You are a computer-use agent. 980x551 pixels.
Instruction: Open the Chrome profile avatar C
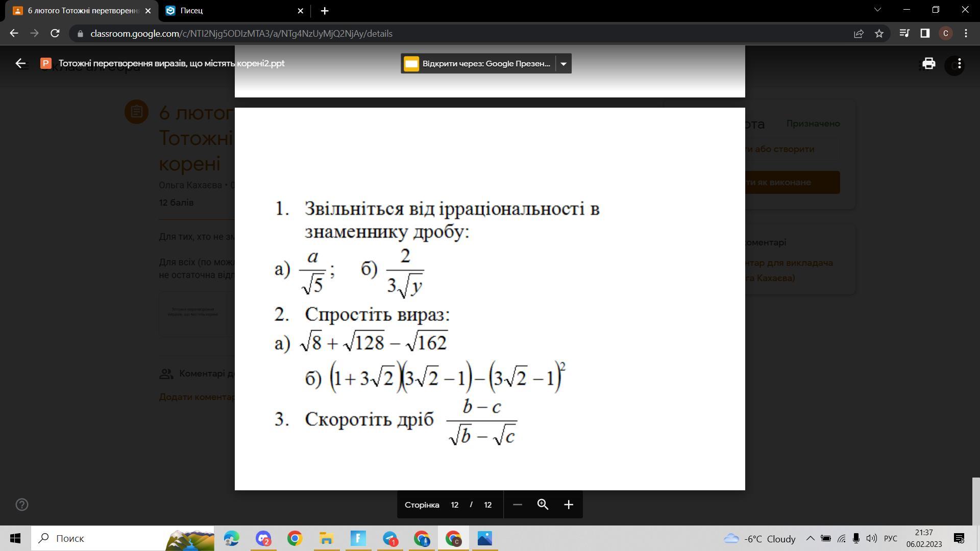coord(946,33)
